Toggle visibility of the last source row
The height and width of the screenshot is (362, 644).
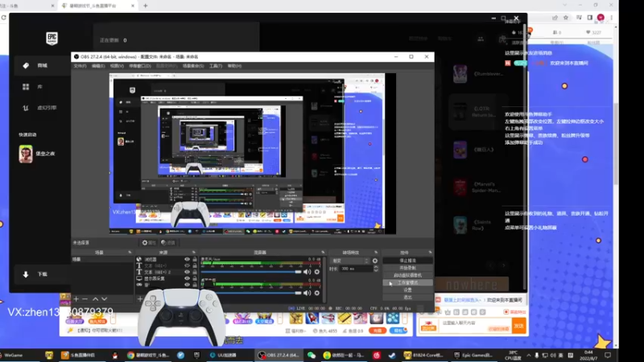[x=187, y=285]
